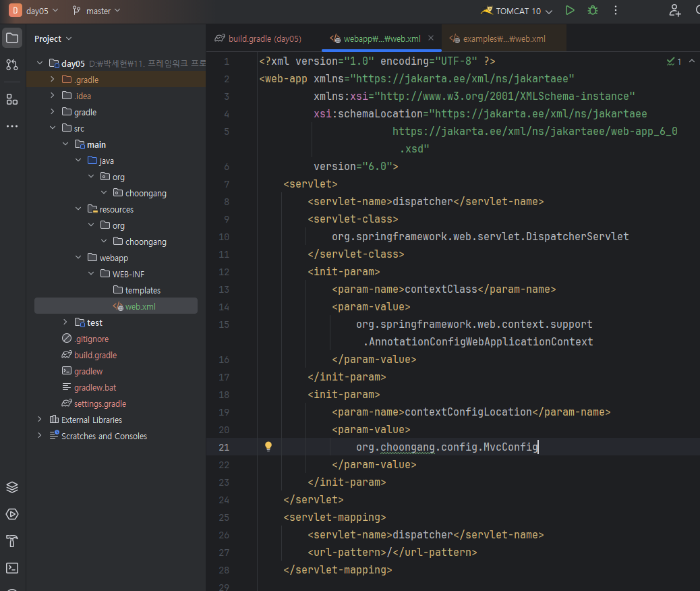Click the Run button for Tomcat
The image size is (700, 591).
click(570, 11)
